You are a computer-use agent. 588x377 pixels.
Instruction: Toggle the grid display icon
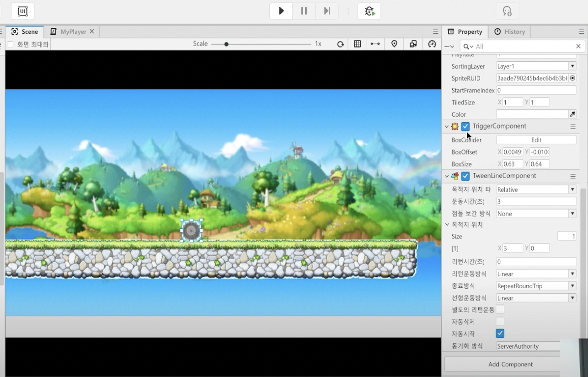coord(358,44)
